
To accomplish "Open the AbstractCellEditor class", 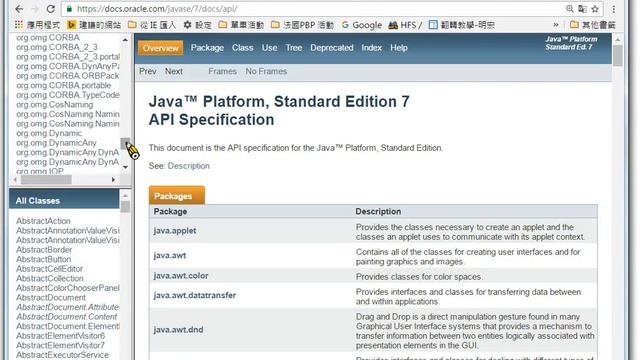I will (49, 269).
